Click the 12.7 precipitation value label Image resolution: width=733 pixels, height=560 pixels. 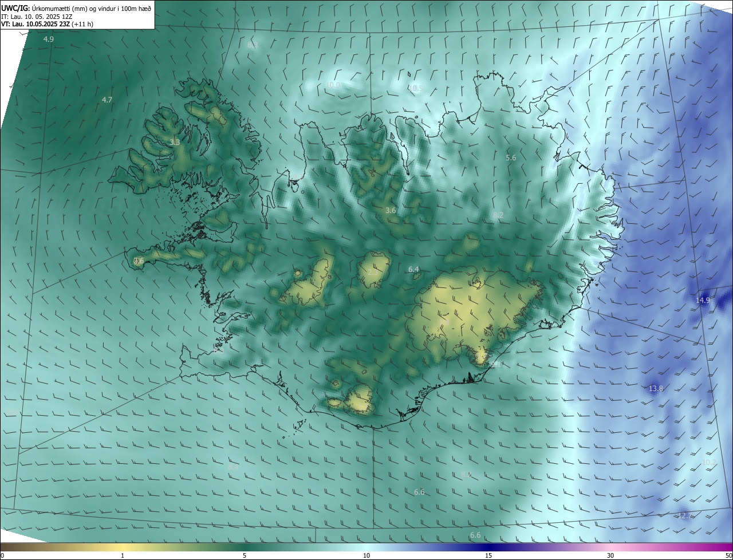pos(684,515)
